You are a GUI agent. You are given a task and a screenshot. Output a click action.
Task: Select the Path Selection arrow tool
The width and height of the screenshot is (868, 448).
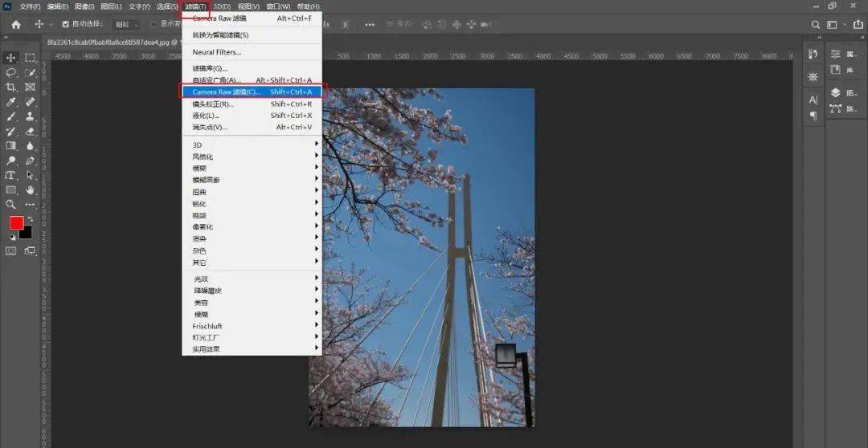point(30,175)
